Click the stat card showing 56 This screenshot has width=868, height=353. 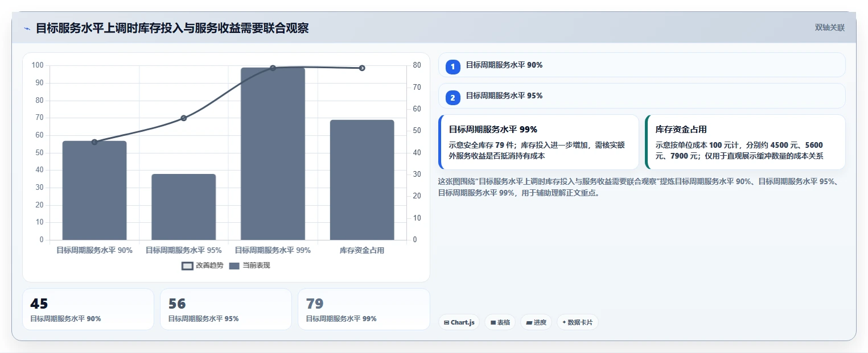click(226, 309)
